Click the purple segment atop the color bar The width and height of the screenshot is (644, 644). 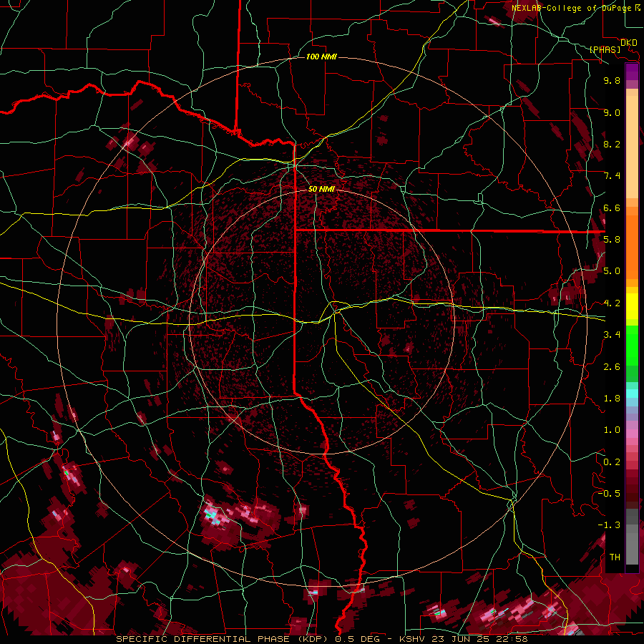(632, 72)
